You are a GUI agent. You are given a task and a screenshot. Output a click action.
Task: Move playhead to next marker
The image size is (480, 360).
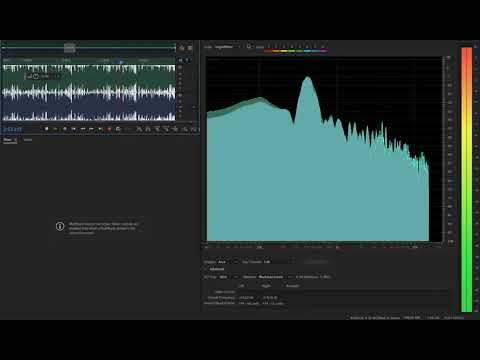click(x=100, y=129)
